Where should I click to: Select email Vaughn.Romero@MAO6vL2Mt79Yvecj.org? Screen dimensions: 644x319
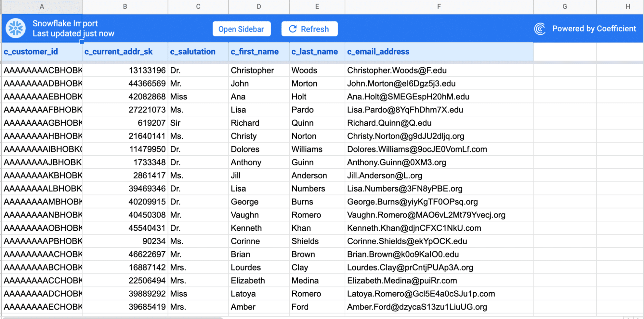click(x=439, y=215)
